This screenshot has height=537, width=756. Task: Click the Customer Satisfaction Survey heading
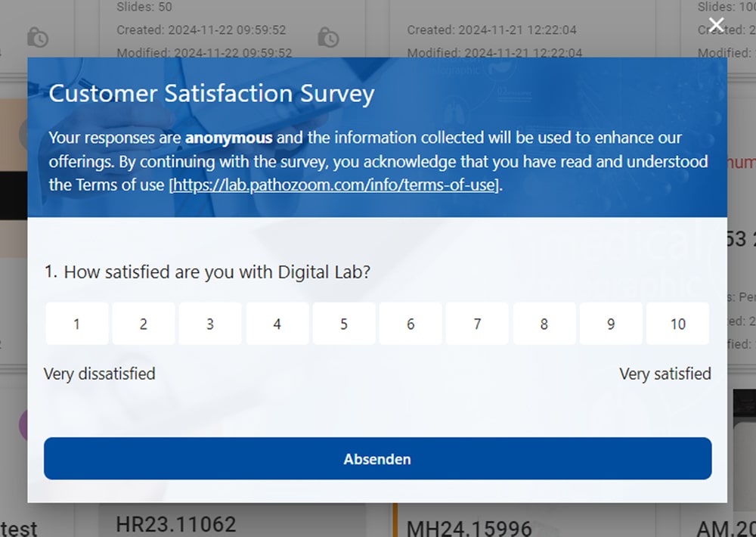point(212,94)
